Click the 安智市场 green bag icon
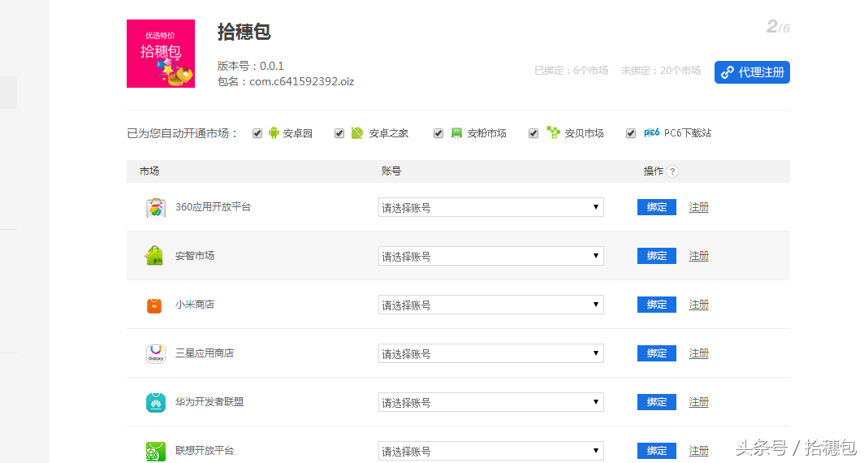 click(x=155, y=256)
